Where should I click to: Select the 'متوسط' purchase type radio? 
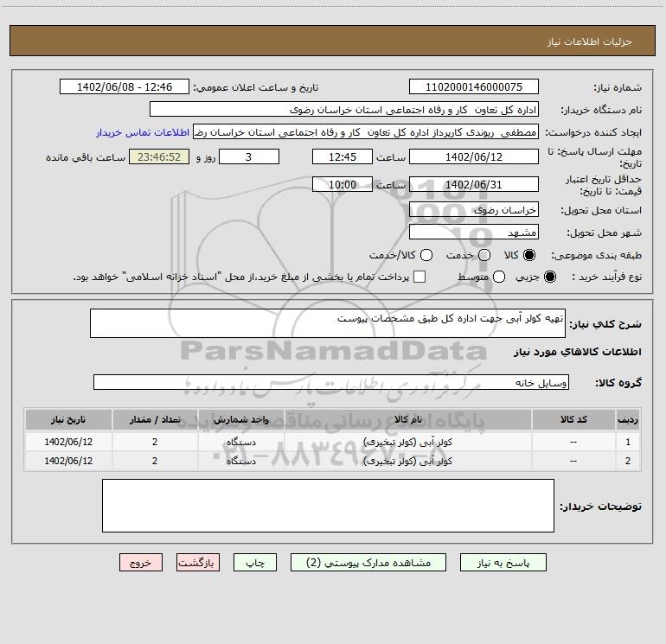click(x=499, y=277)
